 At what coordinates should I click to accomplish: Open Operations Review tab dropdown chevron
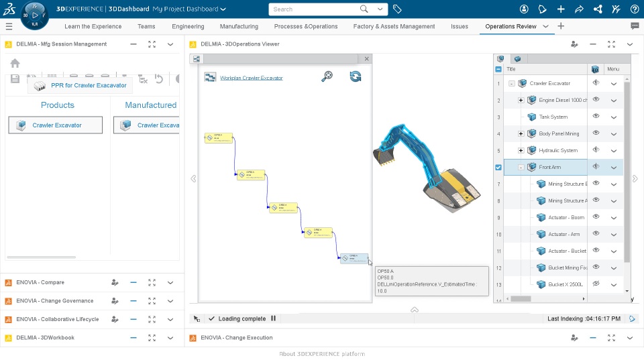click(545, 26)
